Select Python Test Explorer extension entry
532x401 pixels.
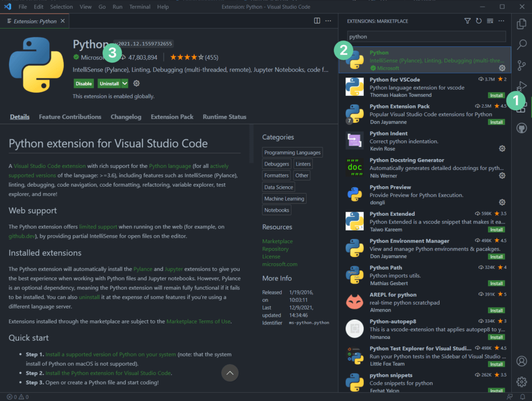[425, 356]
